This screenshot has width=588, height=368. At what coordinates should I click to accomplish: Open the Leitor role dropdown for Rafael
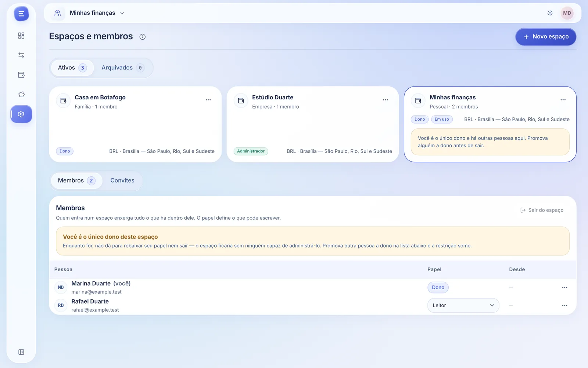tap(463, 305)
